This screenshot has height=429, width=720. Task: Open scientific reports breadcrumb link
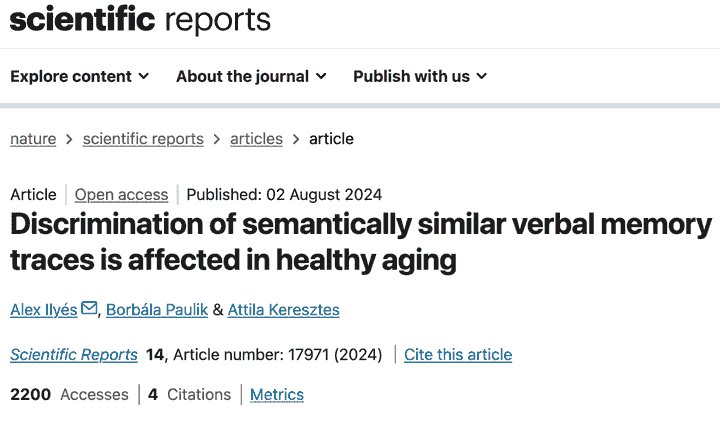click(x=143, y=139)
